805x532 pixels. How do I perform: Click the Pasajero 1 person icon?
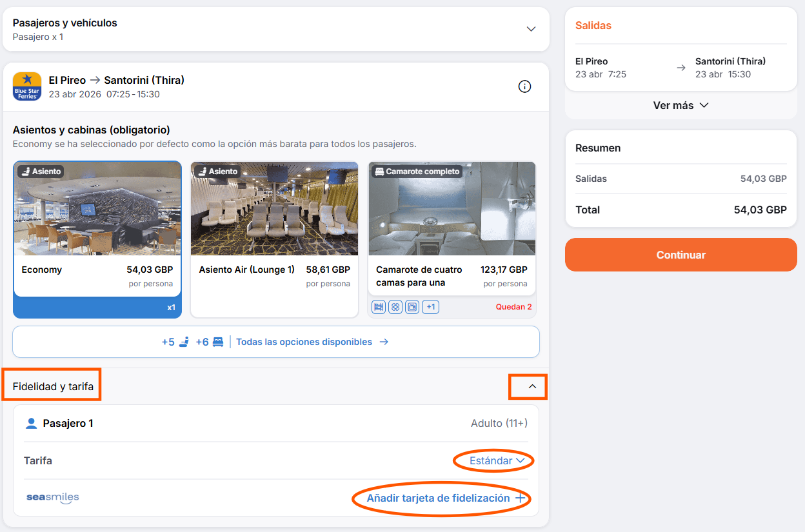pos(31,424)
